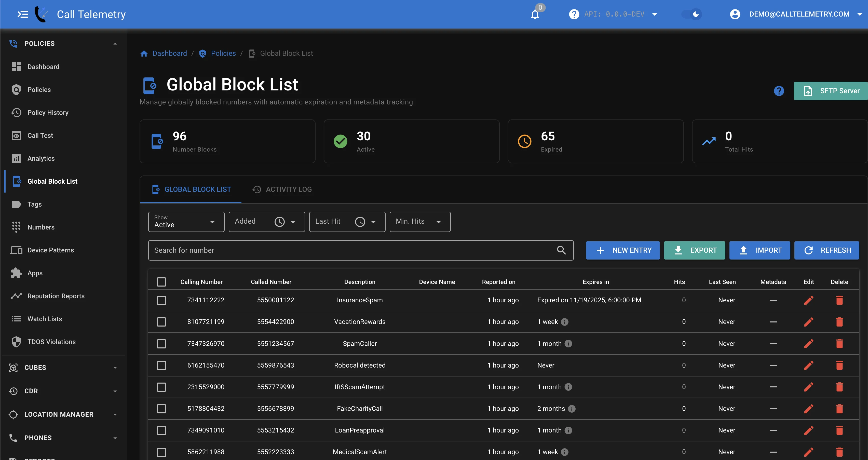Screen dimensions: 868x460
Task: Click the search magnifier icon
Action: 561,250
